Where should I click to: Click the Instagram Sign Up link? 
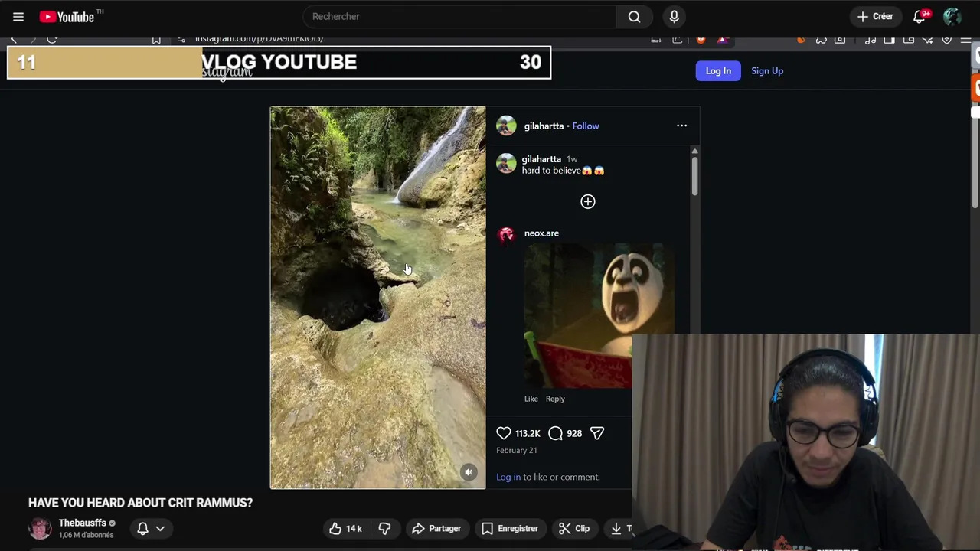pyautogui.click(x=767, y=70)
